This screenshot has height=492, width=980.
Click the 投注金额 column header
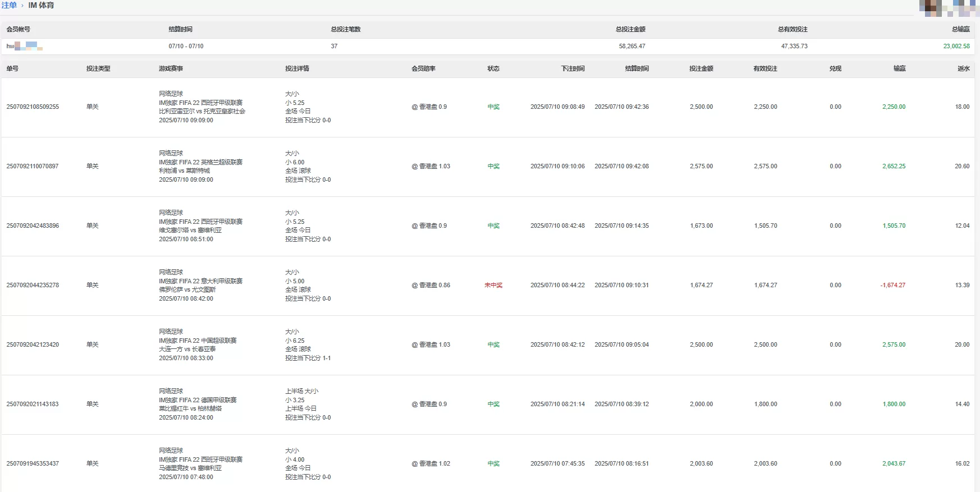[701, 68]
